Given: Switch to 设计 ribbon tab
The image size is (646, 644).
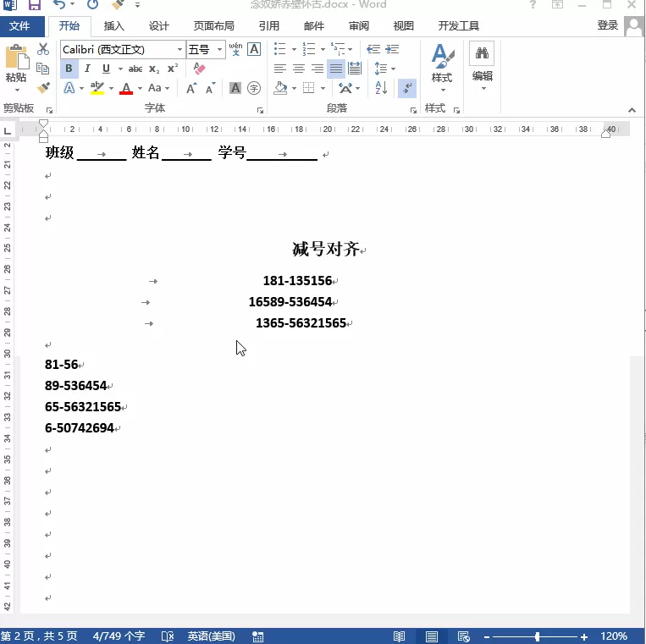Looking at the screenshot, I should click(159, 26).
